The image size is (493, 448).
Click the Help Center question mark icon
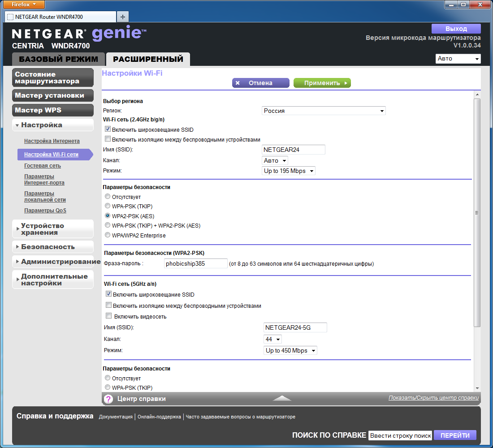coord(108,399)
